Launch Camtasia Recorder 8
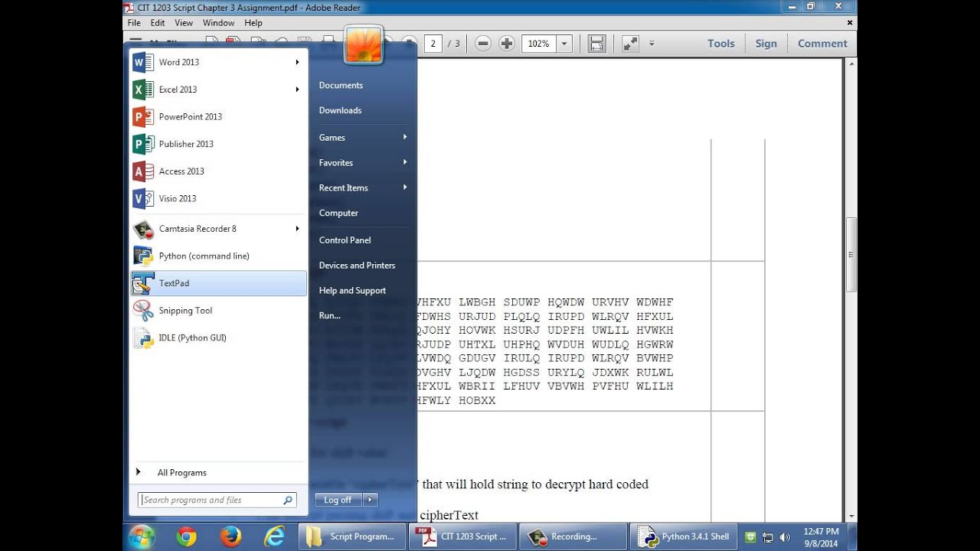The width and height of the screenshot is (980, 551). [x=218, y=229]
